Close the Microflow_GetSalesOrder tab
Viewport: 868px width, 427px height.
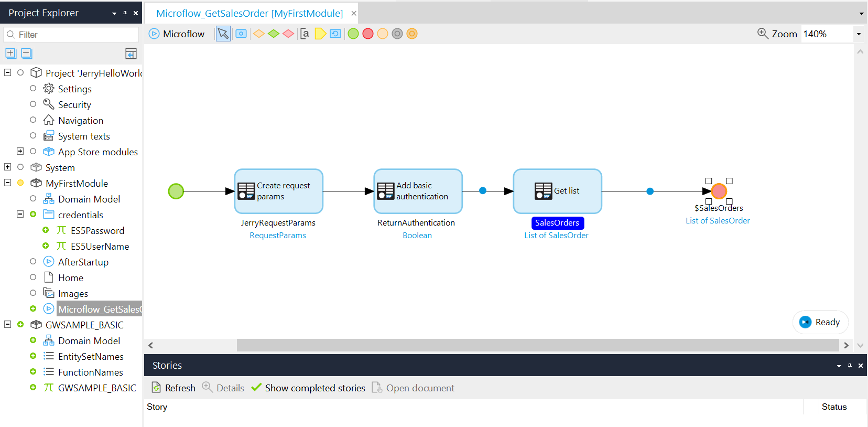click(354, 13)
